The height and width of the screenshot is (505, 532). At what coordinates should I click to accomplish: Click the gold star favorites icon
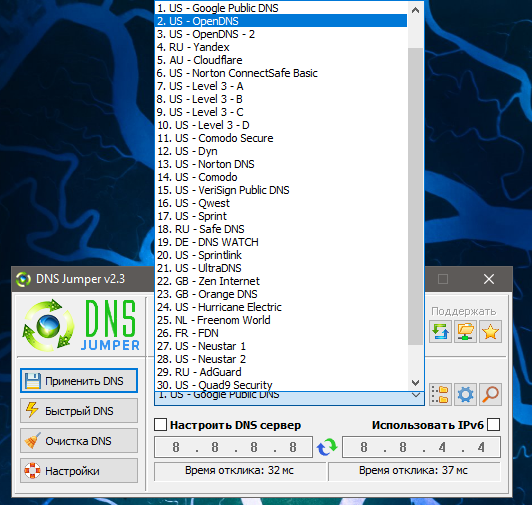point(490,331)
